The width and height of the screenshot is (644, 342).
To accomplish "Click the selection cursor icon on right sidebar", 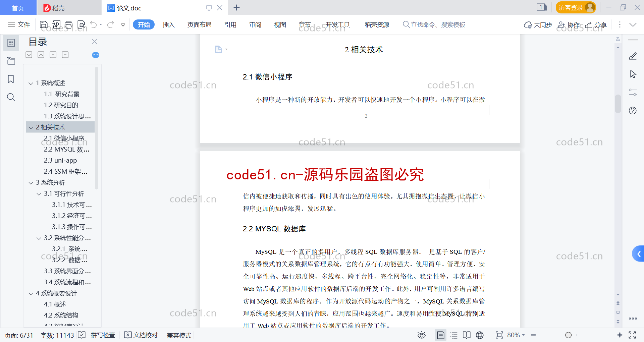I will pyautogui.click(x=633, y=74).
